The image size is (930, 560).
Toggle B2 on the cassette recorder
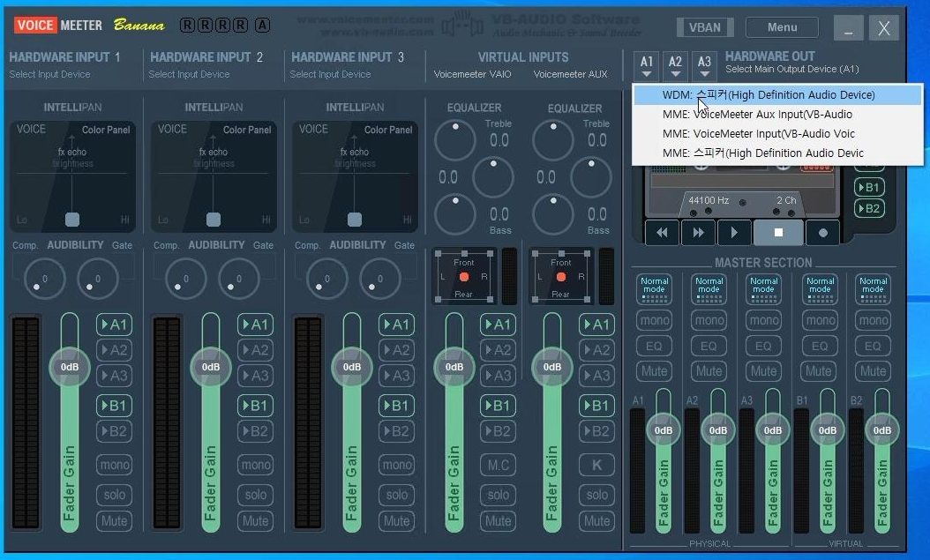(x=869, y=209)
